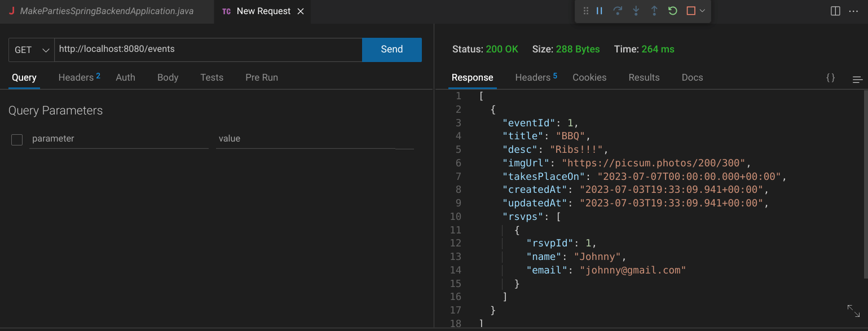
Task: Expand the response panel with arrows icon
Action: click(853, 311)
